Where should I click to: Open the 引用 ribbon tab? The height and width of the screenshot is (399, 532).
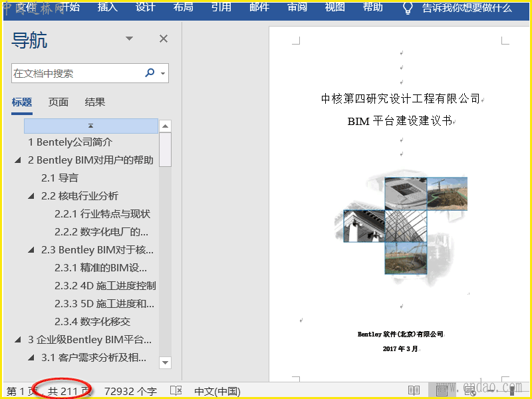pyautogui.click(x=221, y=7)
